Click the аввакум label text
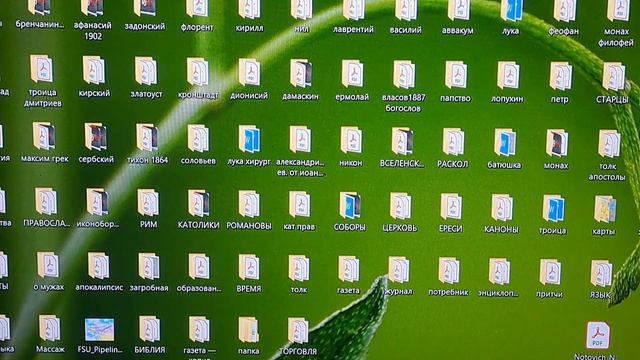The height and width of the screenshot is (360, 640). click(458, 30)
